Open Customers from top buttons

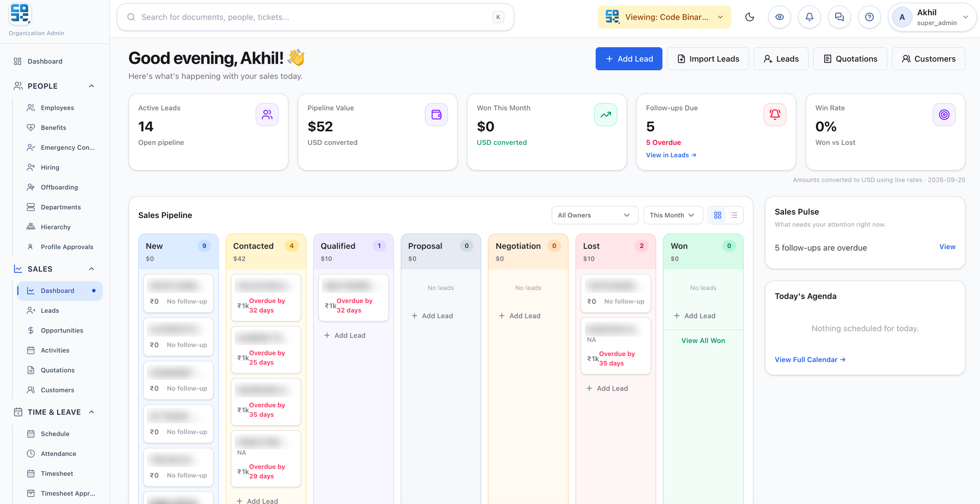(x=928, y=59)
